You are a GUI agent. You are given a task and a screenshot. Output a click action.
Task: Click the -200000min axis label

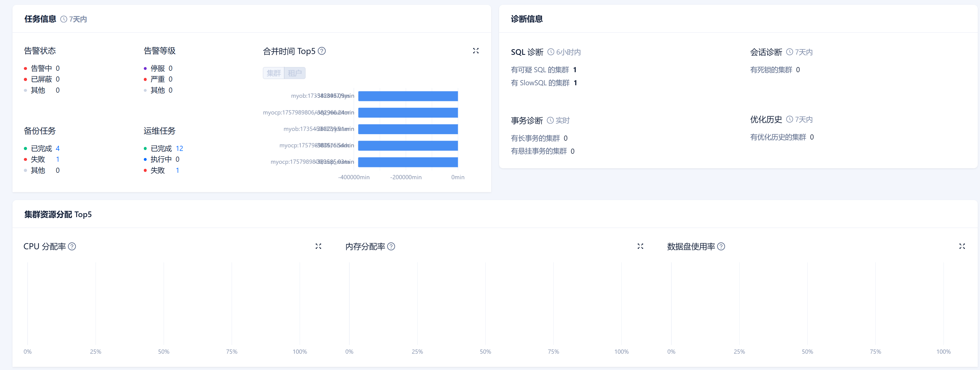[x=406, y=177]
